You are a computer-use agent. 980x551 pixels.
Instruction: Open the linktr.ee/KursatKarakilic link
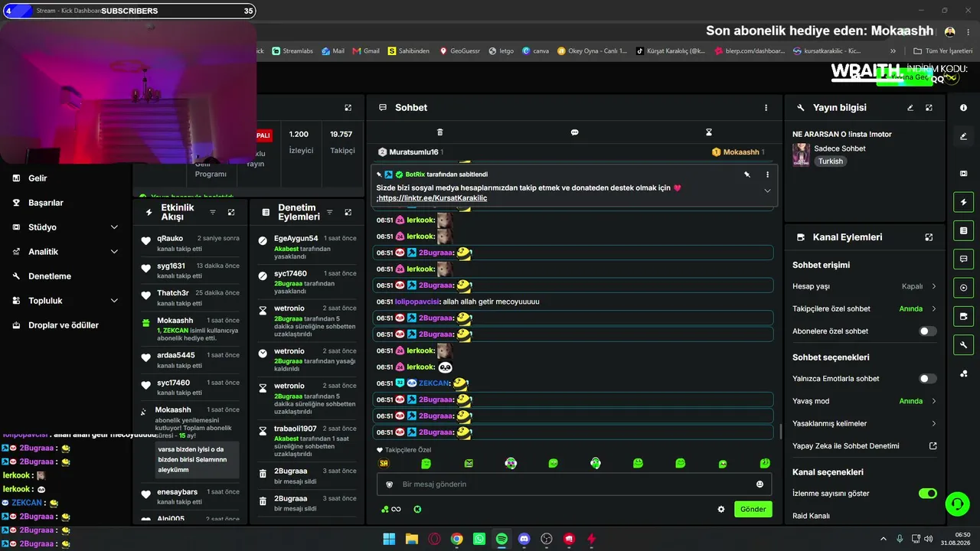[x=433, y=198]
